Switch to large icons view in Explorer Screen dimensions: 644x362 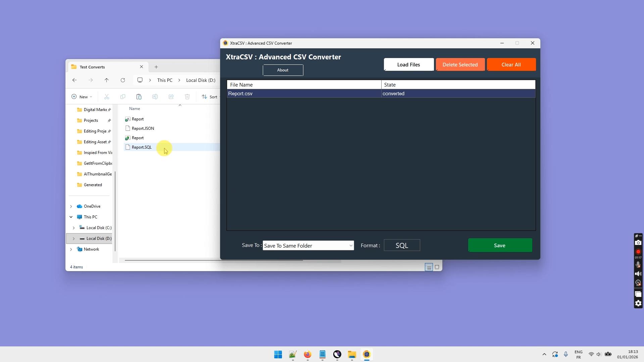click(437, 267)
